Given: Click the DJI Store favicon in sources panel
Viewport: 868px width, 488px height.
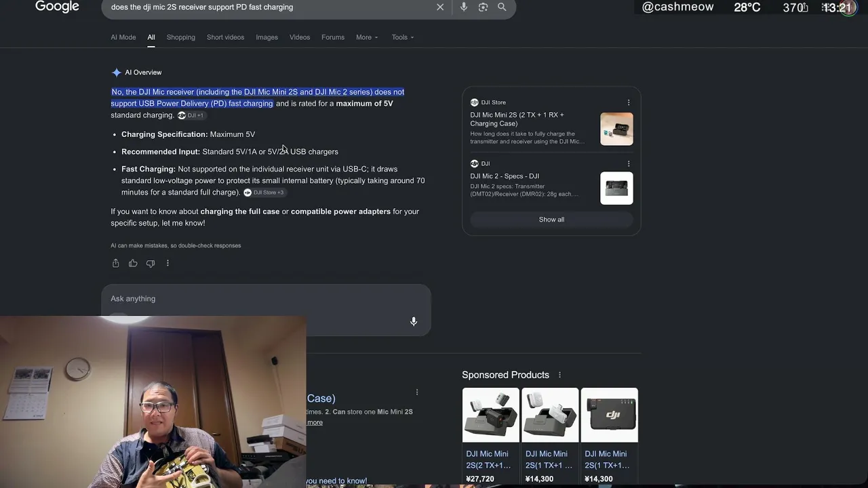Looking at the screenshot, I should coord(475,102).
